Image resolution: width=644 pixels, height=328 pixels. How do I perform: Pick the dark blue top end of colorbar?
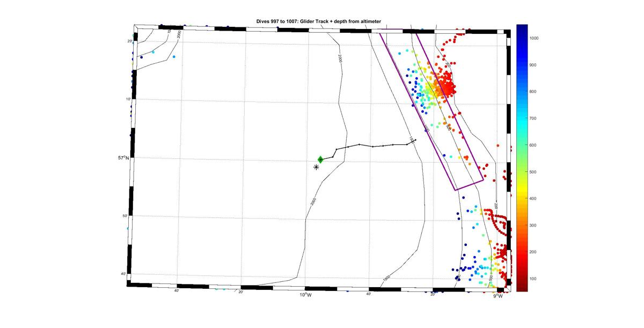tap(522, 28)
